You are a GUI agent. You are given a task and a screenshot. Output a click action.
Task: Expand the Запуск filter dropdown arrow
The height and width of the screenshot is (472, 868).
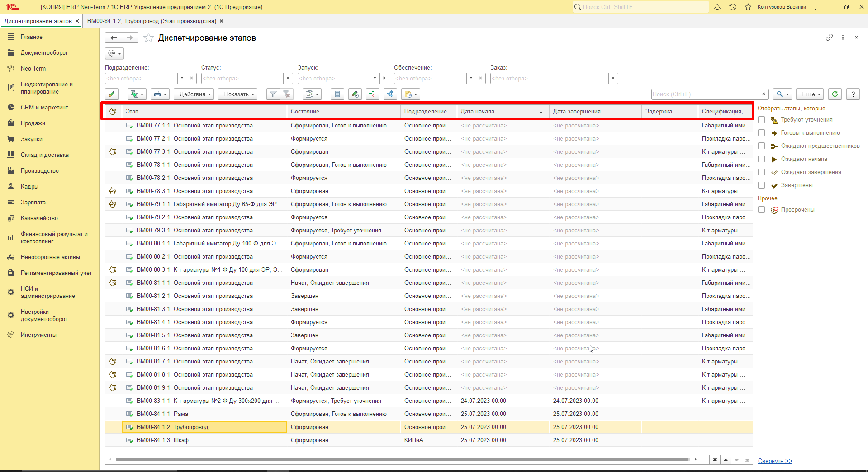coord(375,78)
